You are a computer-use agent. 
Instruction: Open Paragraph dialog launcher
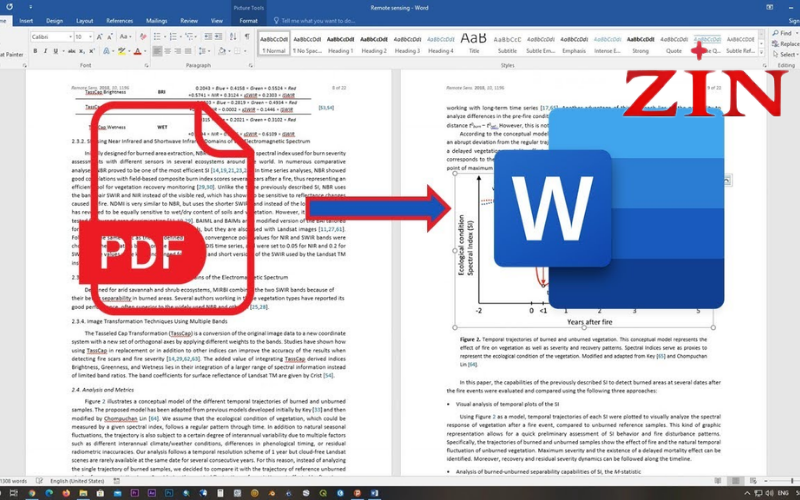251,65
